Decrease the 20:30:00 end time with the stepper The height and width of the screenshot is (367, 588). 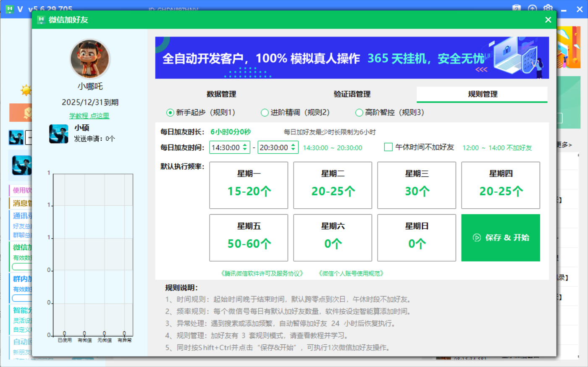tap(294, 149)
